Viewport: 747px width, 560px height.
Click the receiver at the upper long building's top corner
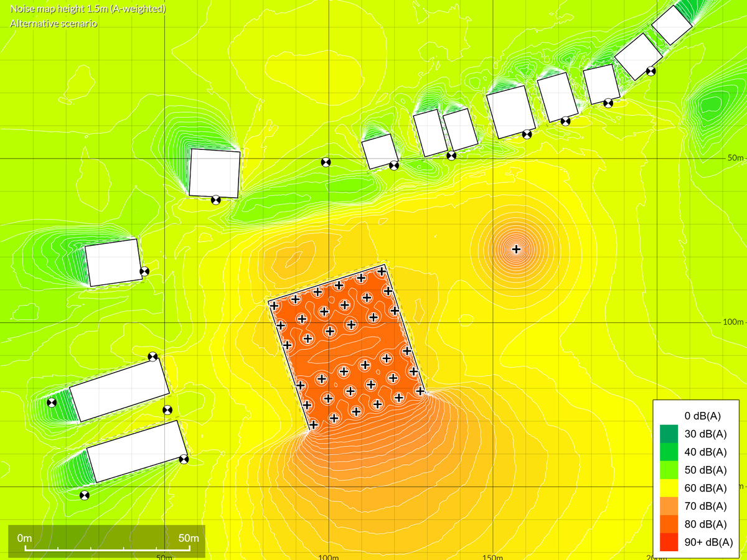tap(153, 357)
